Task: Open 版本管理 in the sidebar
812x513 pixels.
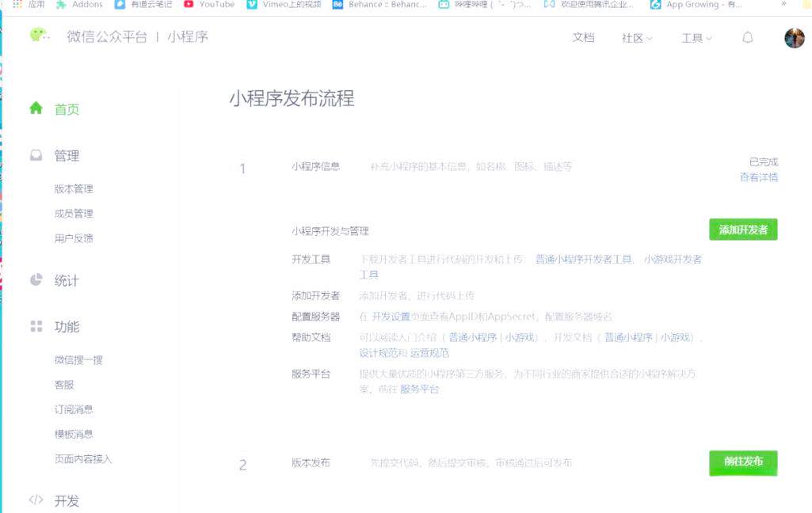Action: (x=74, y=189)
